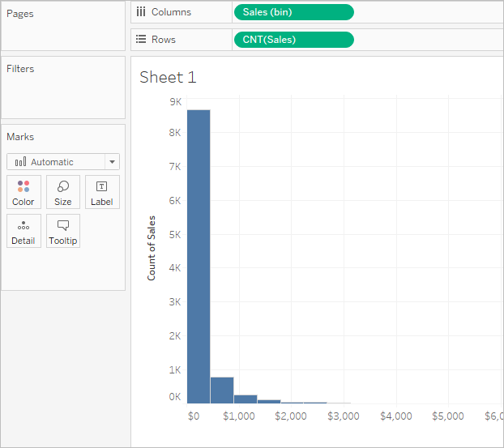Click the Rows shelf label
Viewport: 504px width, 448px height.
(x=164, y=40)
